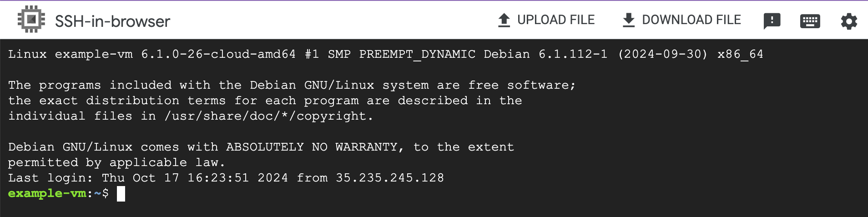The width and height of the screenshot is (868, 217).
Task: Click the (2024-09-30) date in the first line
Action: click(x=663, y=54)
